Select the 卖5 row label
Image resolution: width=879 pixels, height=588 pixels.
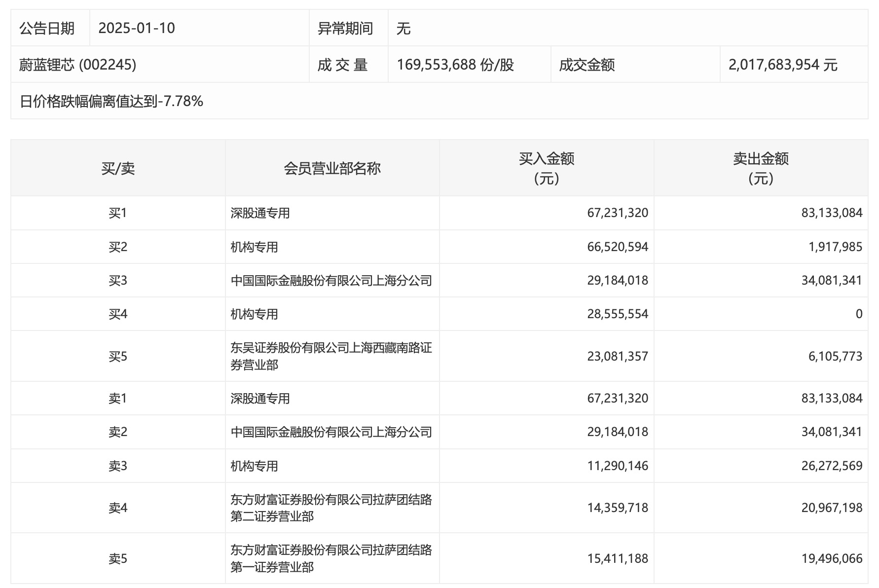[x=118, y=558]
